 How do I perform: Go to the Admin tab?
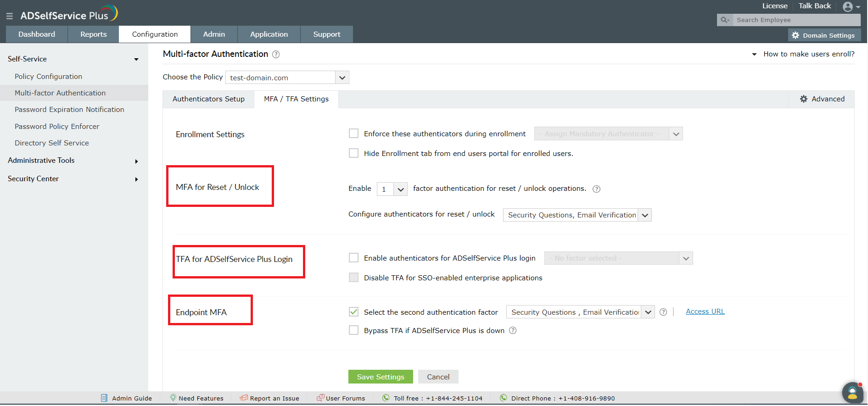pyautogui.click(x=214, y=34)
